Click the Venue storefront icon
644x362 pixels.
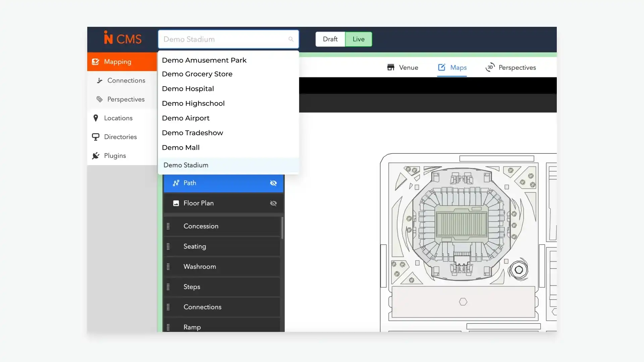(391, 67)
